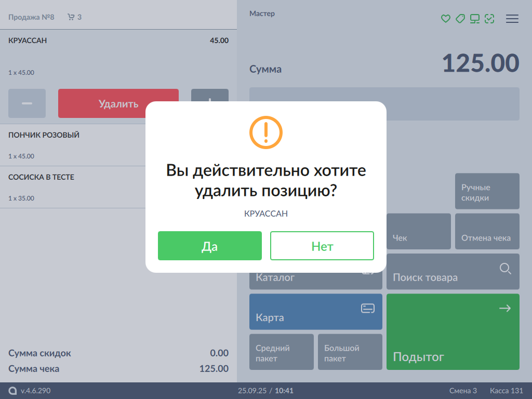The width and height of the screenshot is (532, 399).
Task: Open the hamburger menu
Action: tap(512, 19)
